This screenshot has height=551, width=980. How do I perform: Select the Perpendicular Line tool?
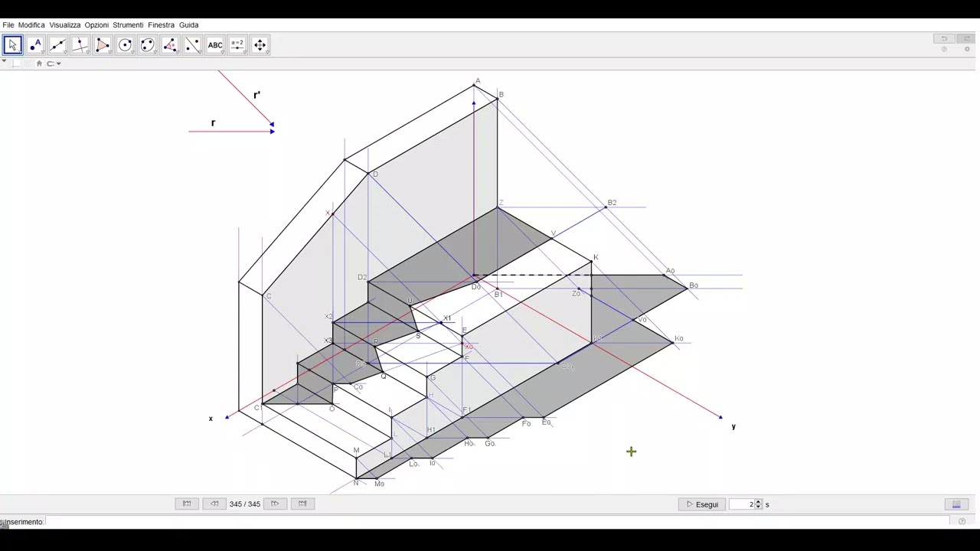coord(80,45)
